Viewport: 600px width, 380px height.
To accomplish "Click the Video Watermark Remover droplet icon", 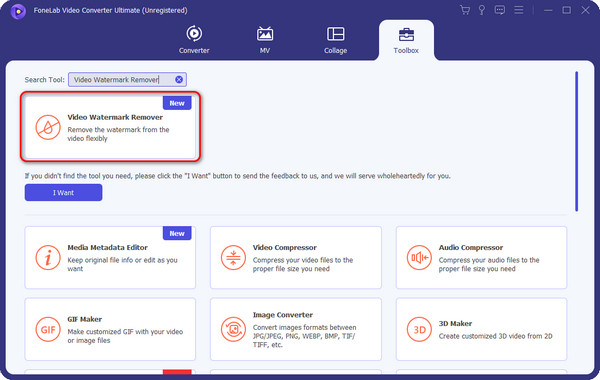I will [48, 127].
